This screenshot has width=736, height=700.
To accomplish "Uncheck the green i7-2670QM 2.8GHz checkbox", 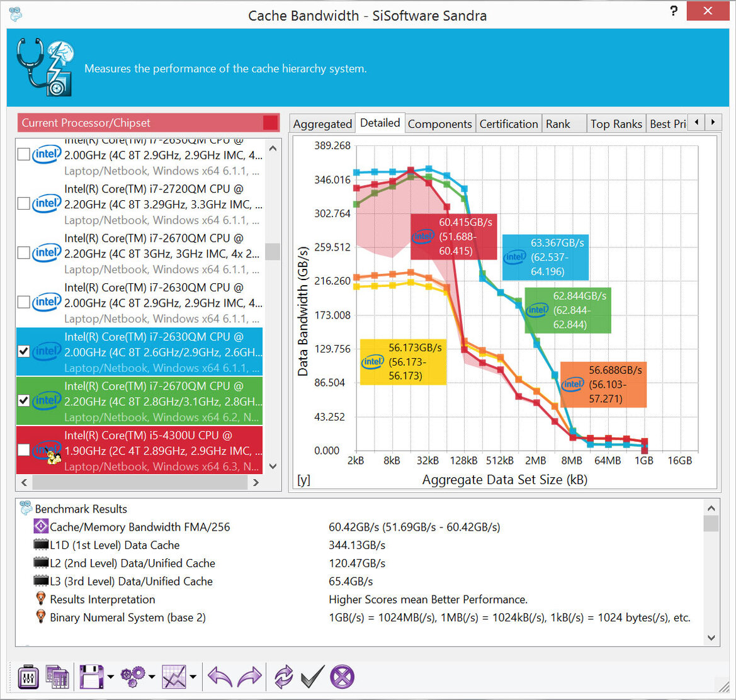I will point(23,400).
